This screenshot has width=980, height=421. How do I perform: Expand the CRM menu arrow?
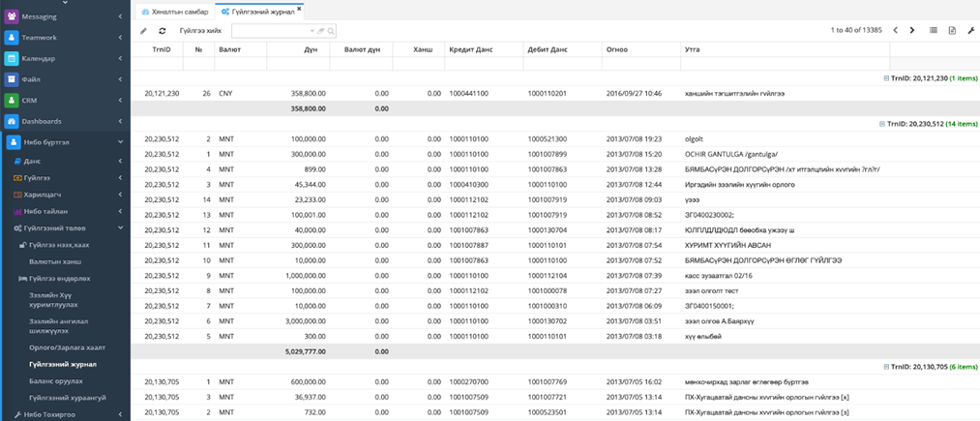[120, 100]
